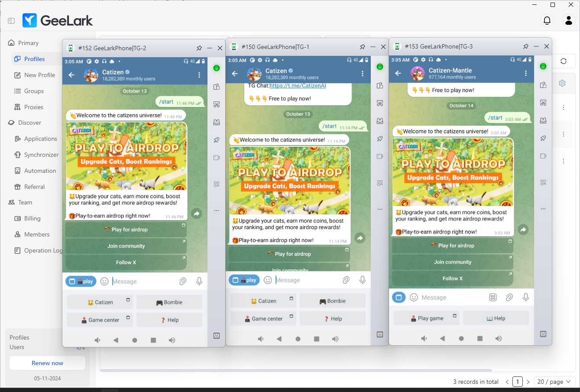Open Automation in the sidebar
The height and width of the screenshot is (392, 580).
[40, 171]
